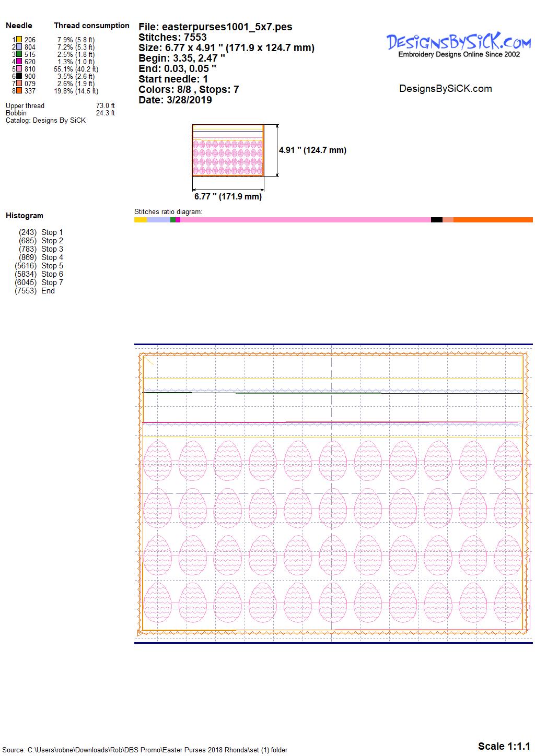
Task: Open the DesignsBySiCK.com text link under the logo
Action: [445, 89]
